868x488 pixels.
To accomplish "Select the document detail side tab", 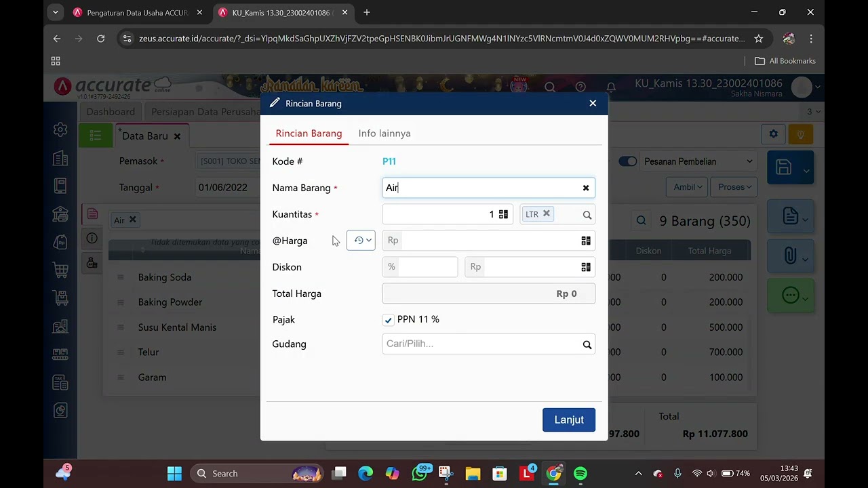I will pos(92,214).
